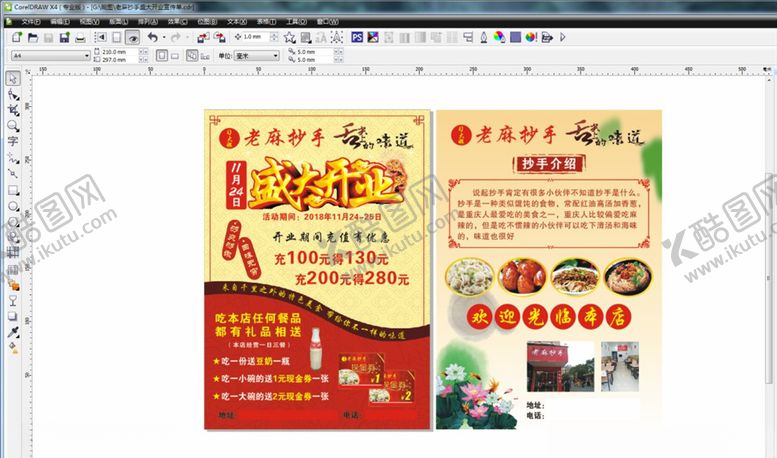Click the stepper beside the upper 5.0 mm field
This screenshot has width=777, height=458.
click(x=338, y=52)
